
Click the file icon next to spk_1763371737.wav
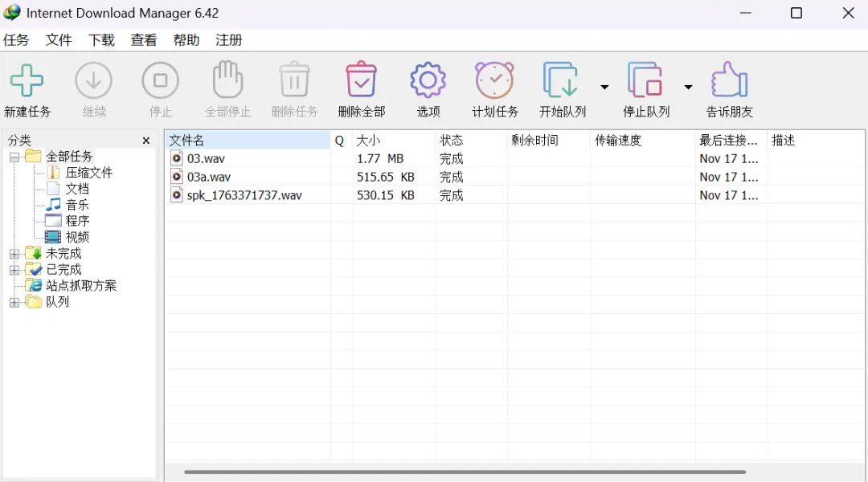click(177, 195)
